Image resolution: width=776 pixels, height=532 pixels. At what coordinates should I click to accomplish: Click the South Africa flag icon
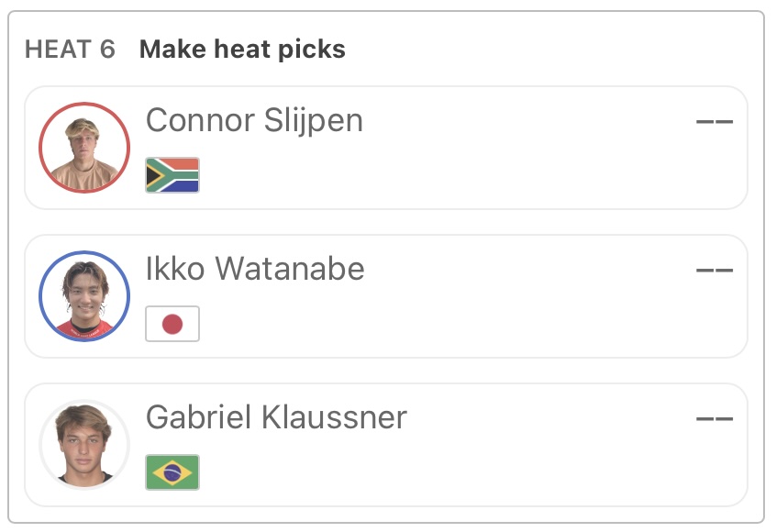172,175
